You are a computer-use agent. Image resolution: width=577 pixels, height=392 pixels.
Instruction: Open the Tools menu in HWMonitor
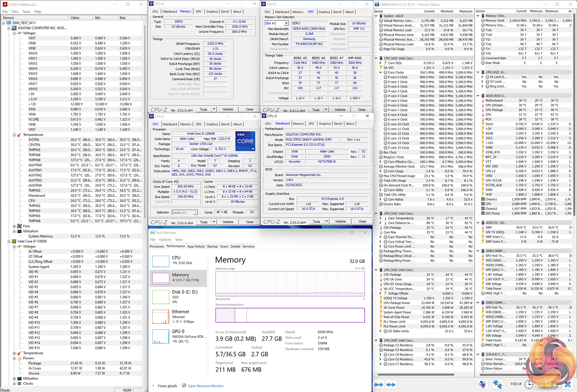tap(26, 12)
